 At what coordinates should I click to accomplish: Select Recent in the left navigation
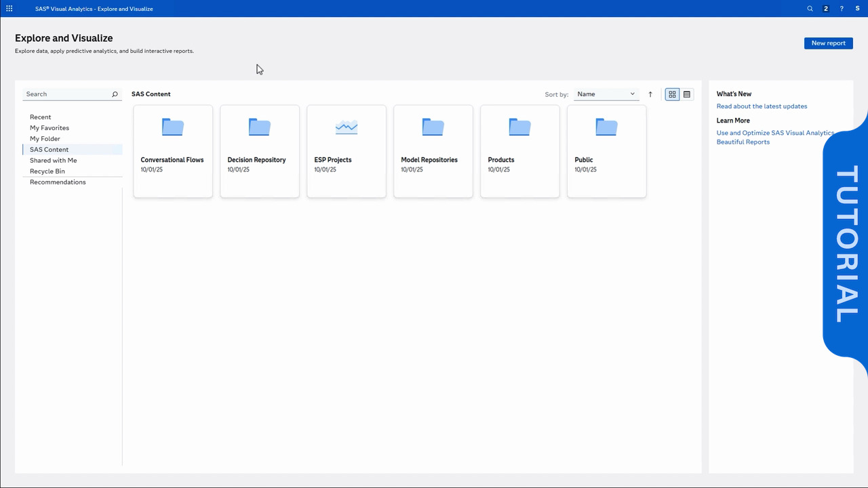click(41, 117)
